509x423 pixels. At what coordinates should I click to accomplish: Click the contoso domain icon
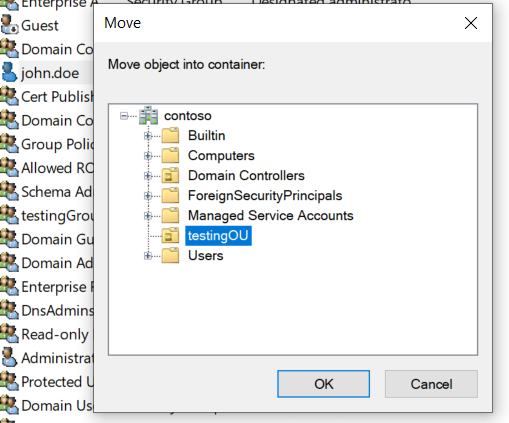pyautogui.click(x=148, y=115)
